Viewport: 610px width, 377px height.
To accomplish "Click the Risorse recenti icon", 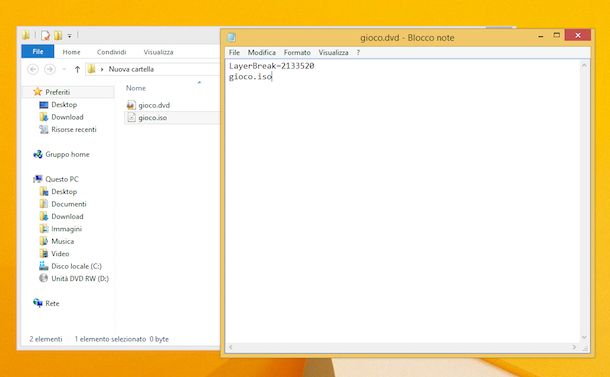I will point(44,130).
